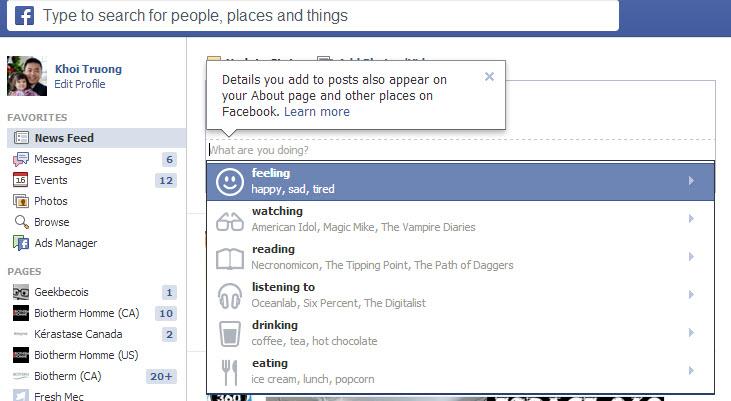Pick the eating fork and knife icon

coord(230,372)
